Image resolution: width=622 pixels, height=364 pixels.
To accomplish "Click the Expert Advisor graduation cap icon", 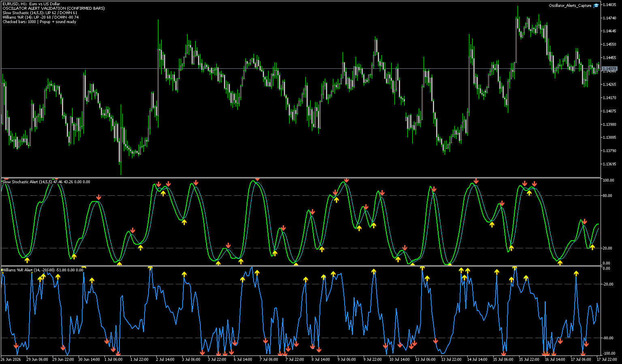I will [596, 6].
